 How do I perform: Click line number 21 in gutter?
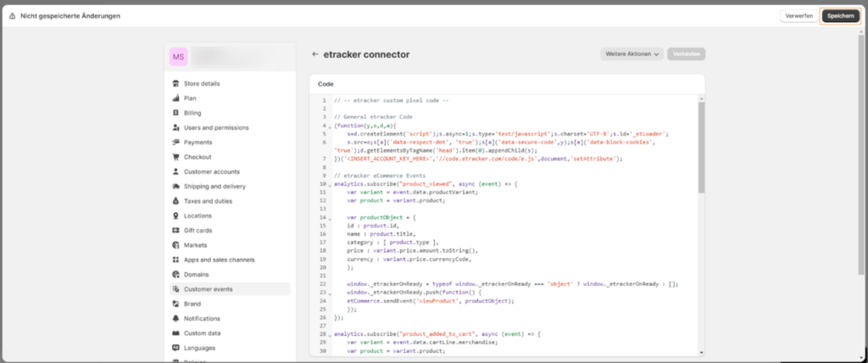(323, 276)
